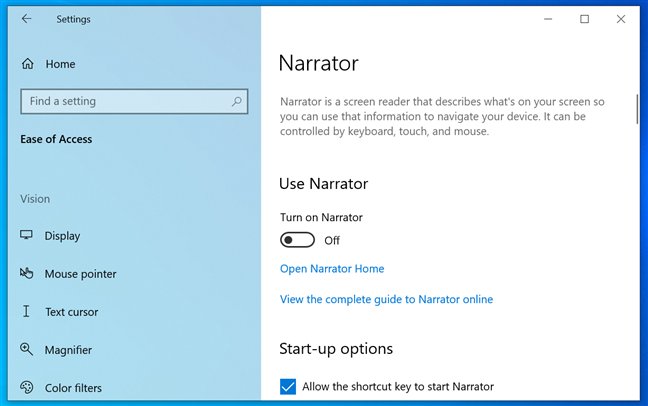Click the Settings window title text

(73, 19)
